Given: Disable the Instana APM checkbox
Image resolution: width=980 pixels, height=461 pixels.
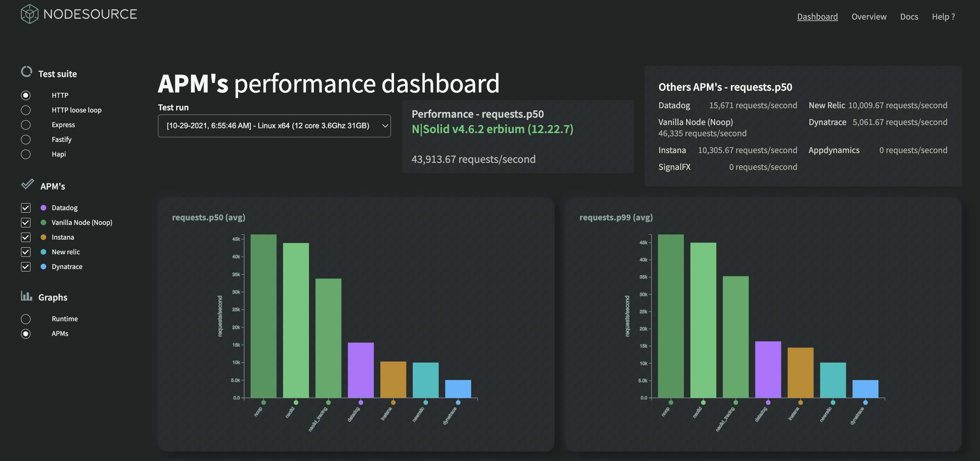Looking at the screenshot, I should (x=26, y=238).
